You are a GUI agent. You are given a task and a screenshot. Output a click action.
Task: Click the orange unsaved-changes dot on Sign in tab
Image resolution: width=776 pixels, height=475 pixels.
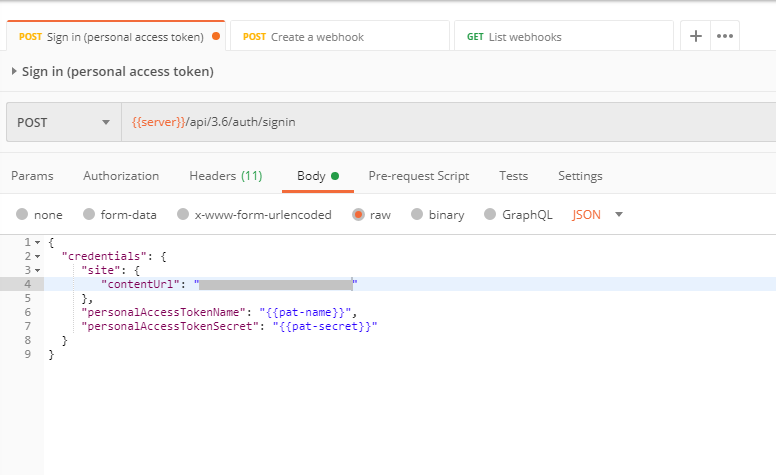tap(216, 37)
